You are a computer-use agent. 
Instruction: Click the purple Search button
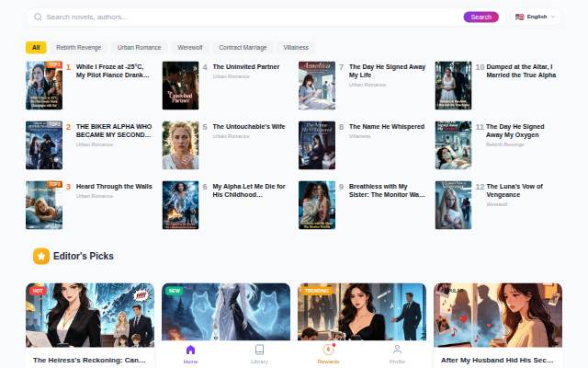pos(481,17)
